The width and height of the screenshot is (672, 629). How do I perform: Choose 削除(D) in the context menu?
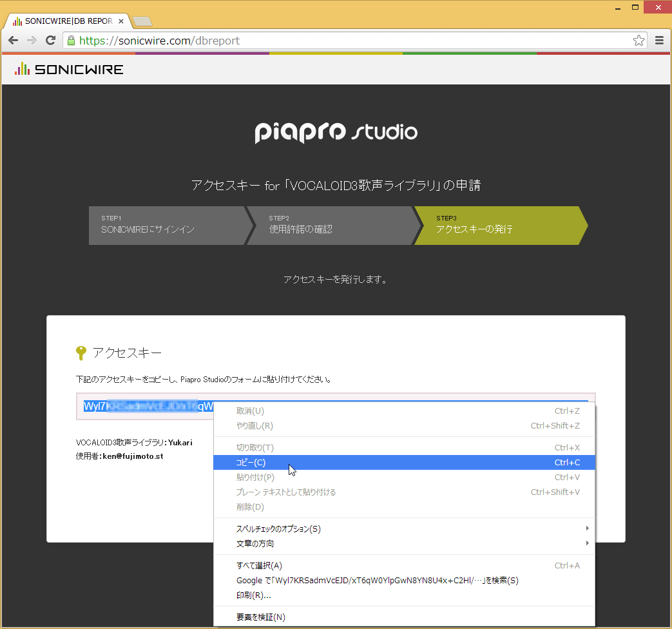(404, 507)
